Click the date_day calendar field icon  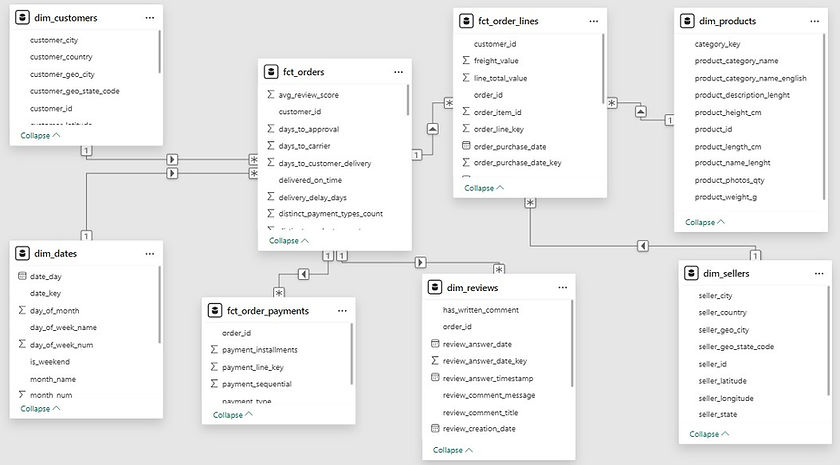[x=22, y=276]
